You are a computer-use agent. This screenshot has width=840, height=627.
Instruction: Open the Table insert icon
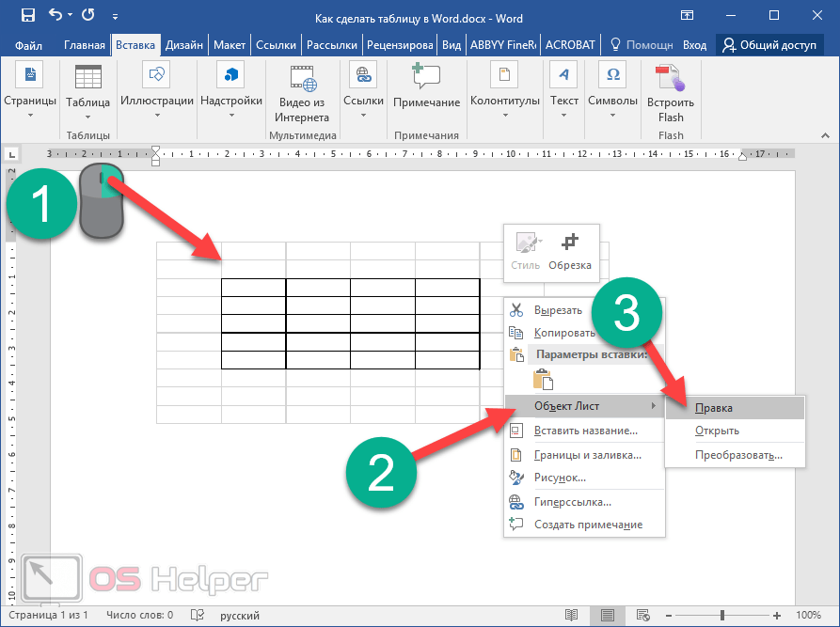point(88,77)
